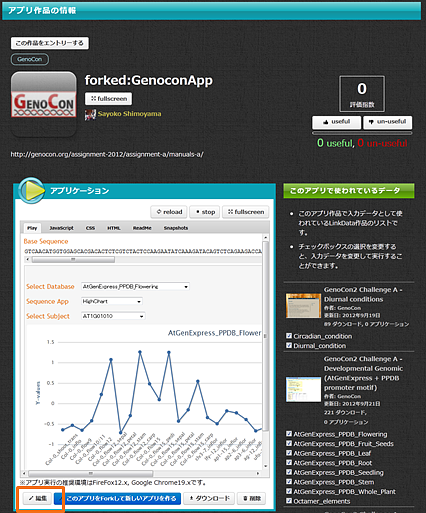Vote with the thumbs-up useful button
This screenshot has width=426, height=513.
(x=336, y=122)
